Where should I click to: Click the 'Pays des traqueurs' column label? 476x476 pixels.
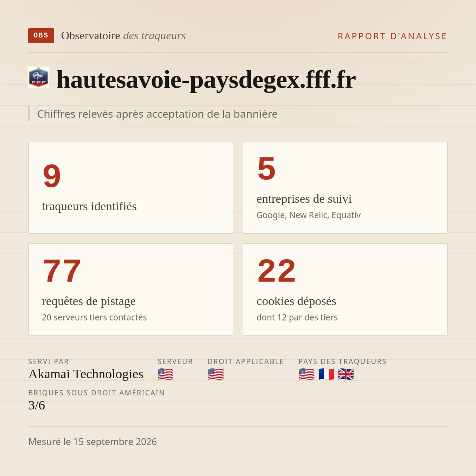pyautogui.click(x=342, y=361)
